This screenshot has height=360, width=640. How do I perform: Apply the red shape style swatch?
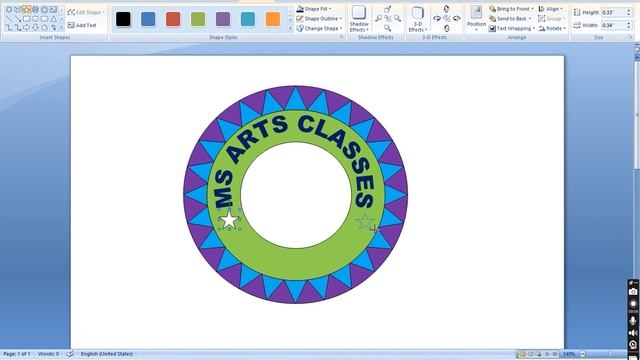pos(173,19)
